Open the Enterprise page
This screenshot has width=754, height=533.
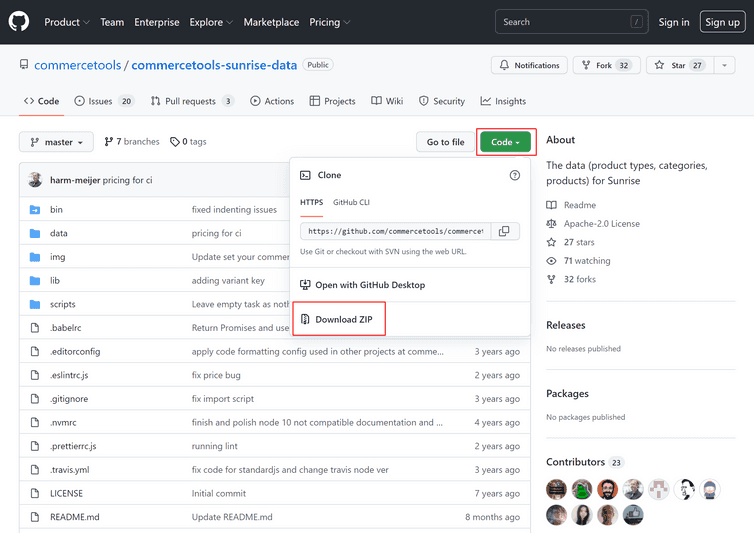(x=157, y=22)
